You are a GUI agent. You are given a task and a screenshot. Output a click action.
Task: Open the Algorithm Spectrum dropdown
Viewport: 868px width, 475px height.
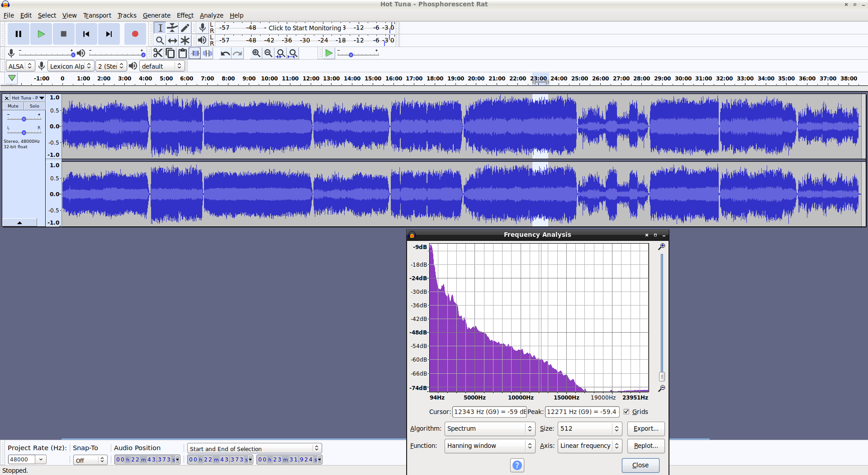pos(489,428)
